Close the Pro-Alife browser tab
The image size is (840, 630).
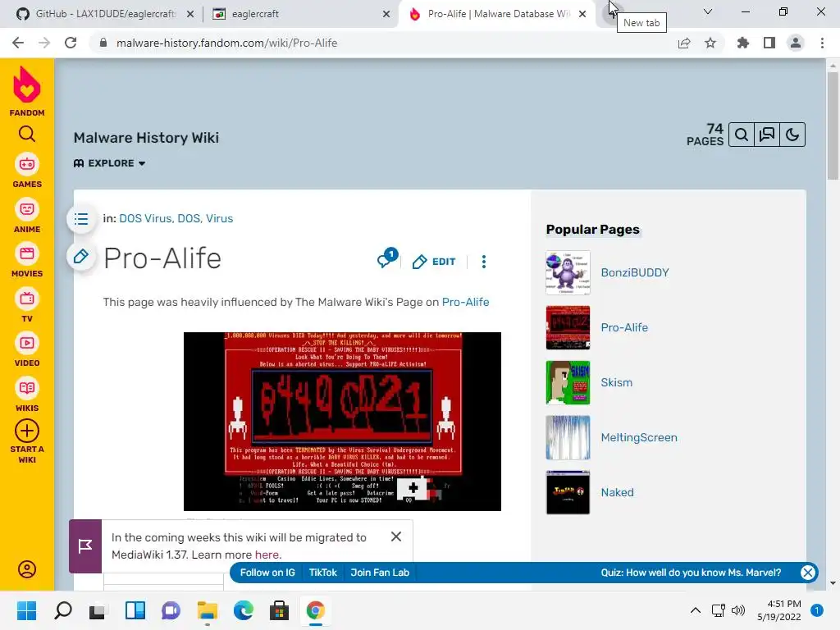[x=582, y=14]
